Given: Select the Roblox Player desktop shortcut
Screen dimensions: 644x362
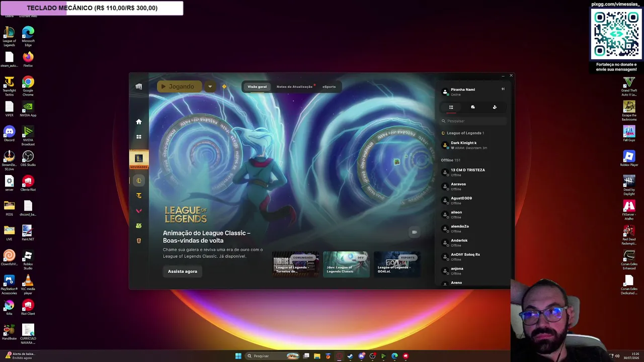Looking at the screenshot, I should (x=629, y=159).
